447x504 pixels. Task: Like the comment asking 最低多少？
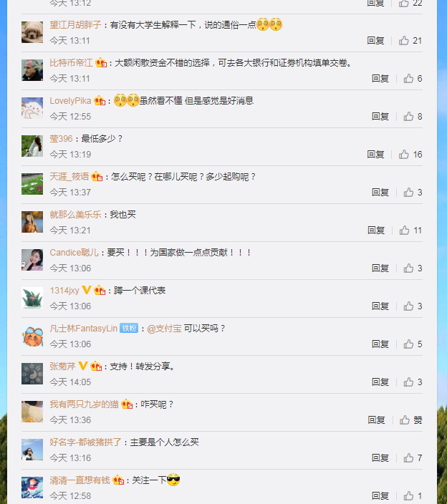tap(410, 155)
